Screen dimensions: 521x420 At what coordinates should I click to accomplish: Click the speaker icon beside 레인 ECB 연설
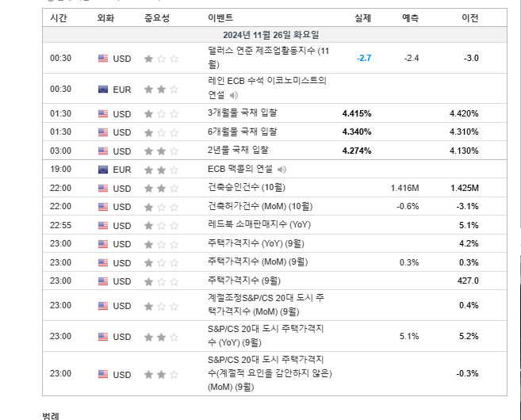point(234,96)
